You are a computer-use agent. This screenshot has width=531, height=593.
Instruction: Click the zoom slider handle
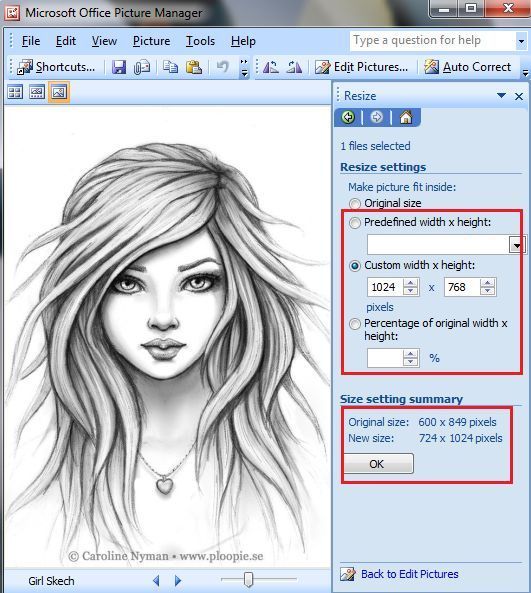pyautogui.click(x=248, y=579)
